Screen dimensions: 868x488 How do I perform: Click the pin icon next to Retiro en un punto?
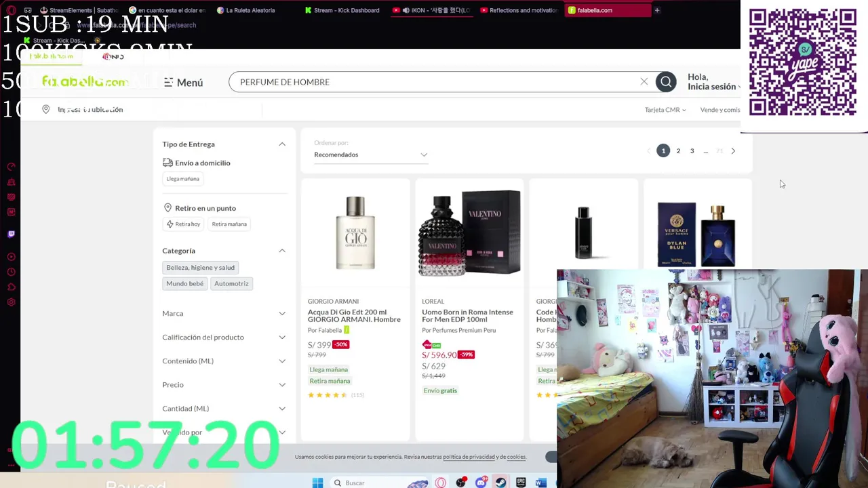[167, 208]
